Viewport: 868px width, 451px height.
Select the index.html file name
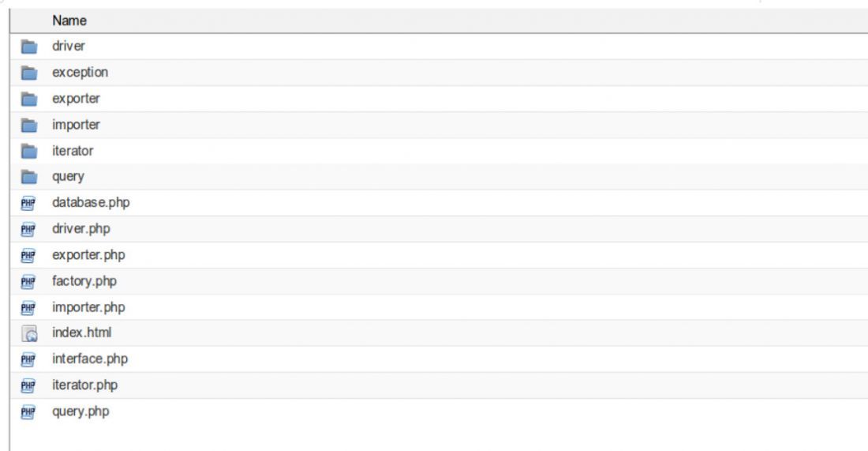coord(81,333)
